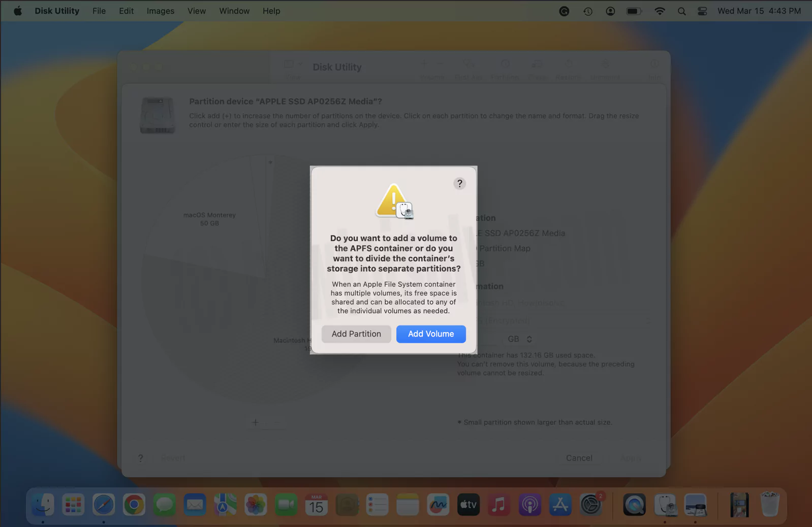
Task: Click the user account menu bar icon
Action: [x=610, y=11]
